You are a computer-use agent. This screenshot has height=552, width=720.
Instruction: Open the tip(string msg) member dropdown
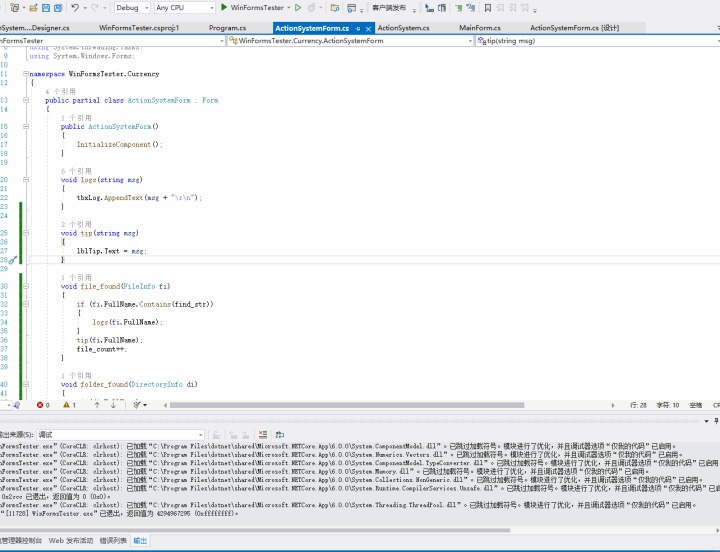pos(597,41)
